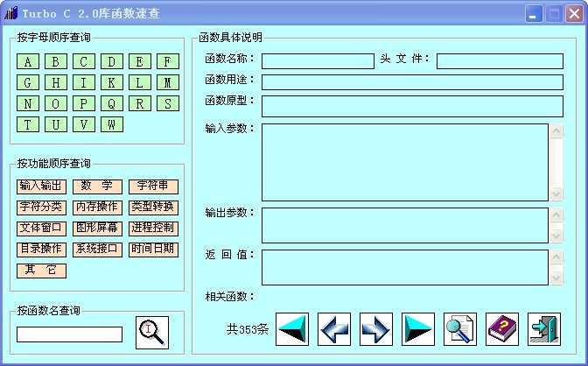Show functions starting with letter N
The image size is (588, 366).
click(x=28, y=103)
